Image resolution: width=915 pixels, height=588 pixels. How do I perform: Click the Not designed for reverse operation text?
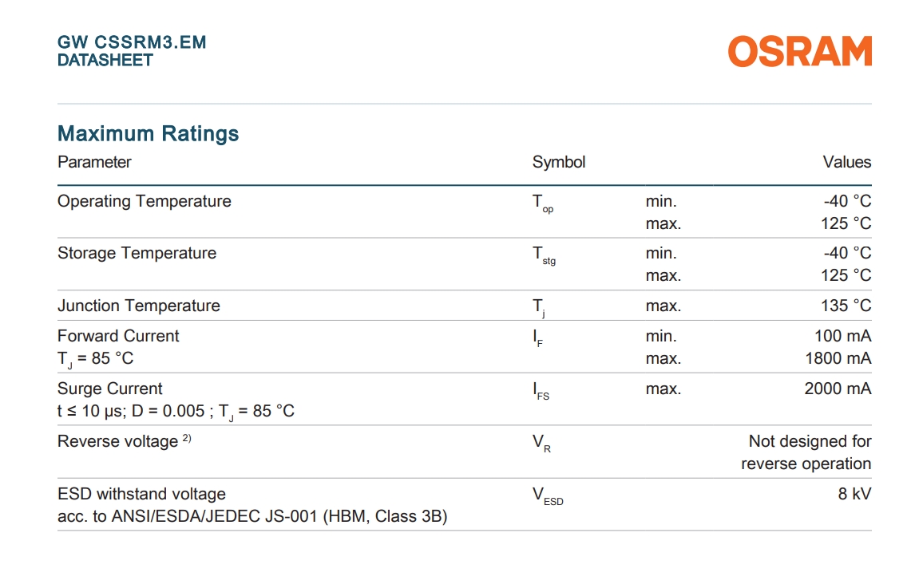coord(808,452)
